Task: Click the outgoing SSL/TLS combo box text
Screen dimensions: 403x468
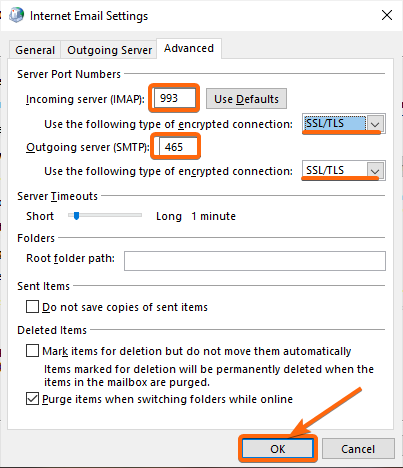Action: (325, 170)
